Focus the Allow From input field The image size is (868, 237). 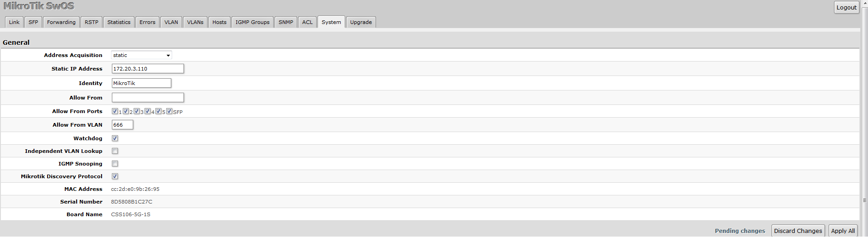coord(148,98)
